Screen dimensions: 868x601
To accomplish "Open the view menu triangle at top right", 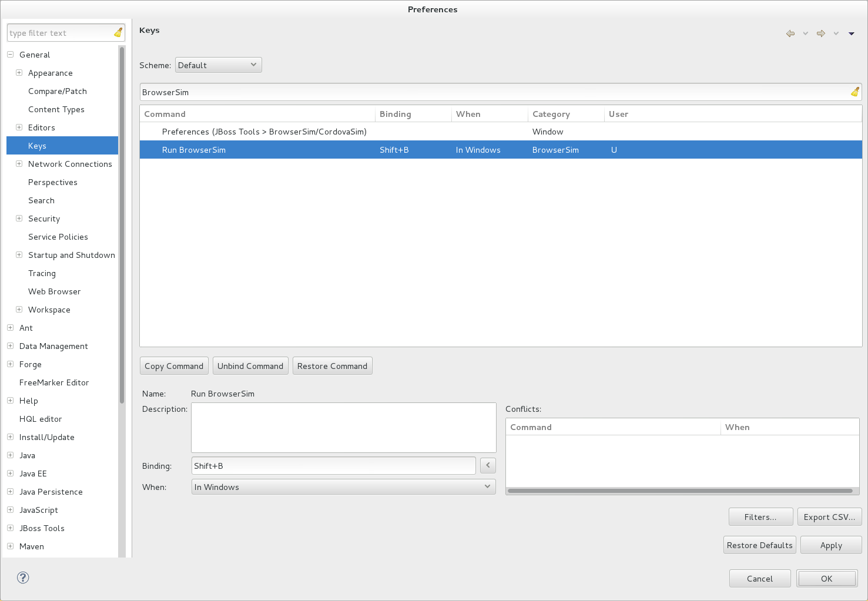I will (852, 33).
